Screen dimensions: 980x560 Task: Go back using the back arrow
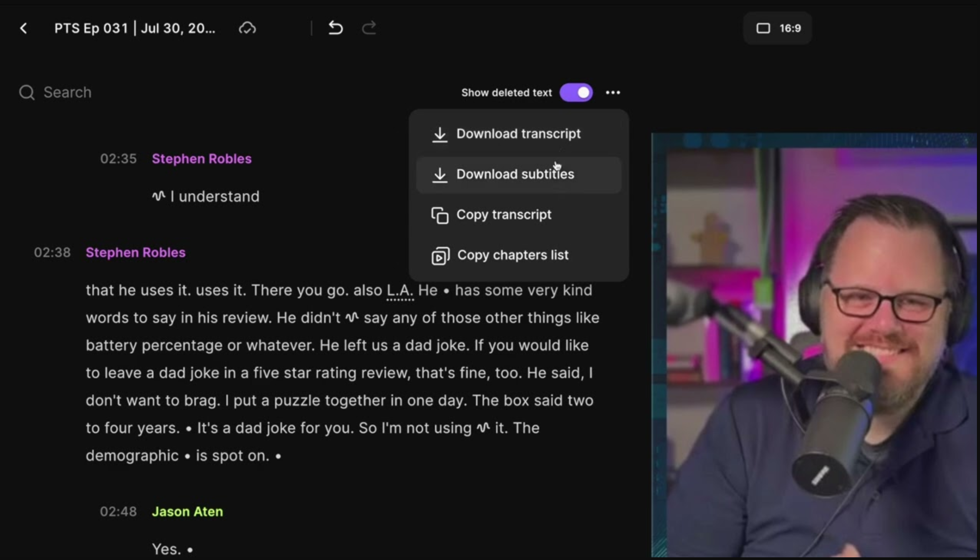(x=23, y=28)
